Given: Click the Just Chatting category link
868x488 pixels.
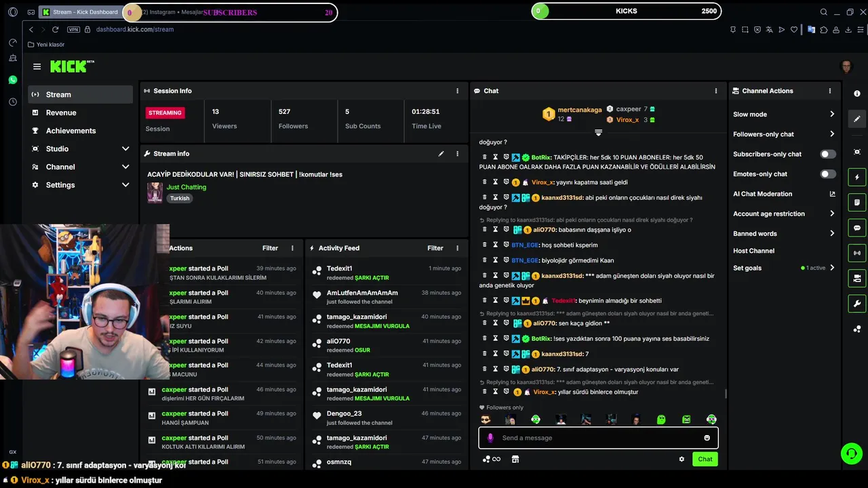Looking at the screenshot, I should (186, 187).
